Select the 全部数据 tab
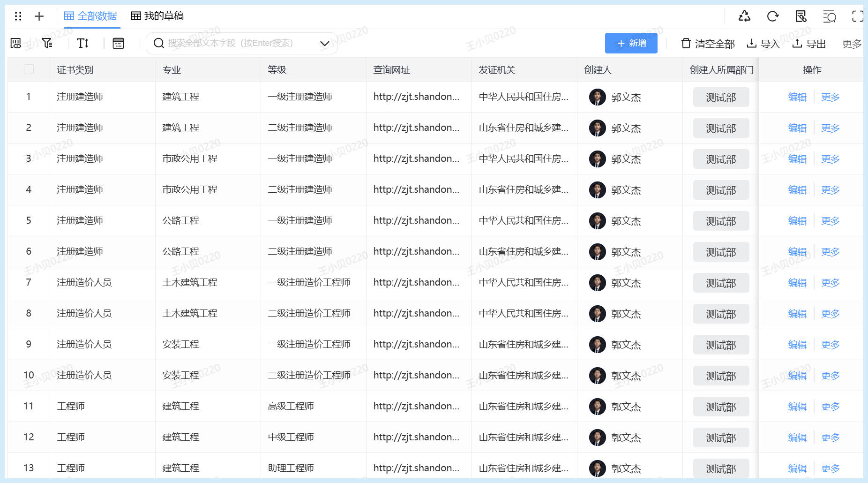The width and height of the screenshot is (868, 483). point(90,16)
